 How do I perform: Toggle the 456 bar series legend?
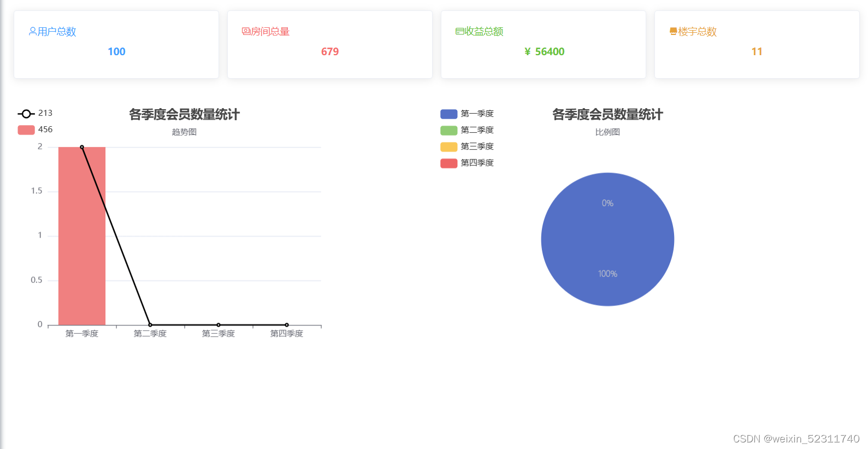click(x=35, y=129)
